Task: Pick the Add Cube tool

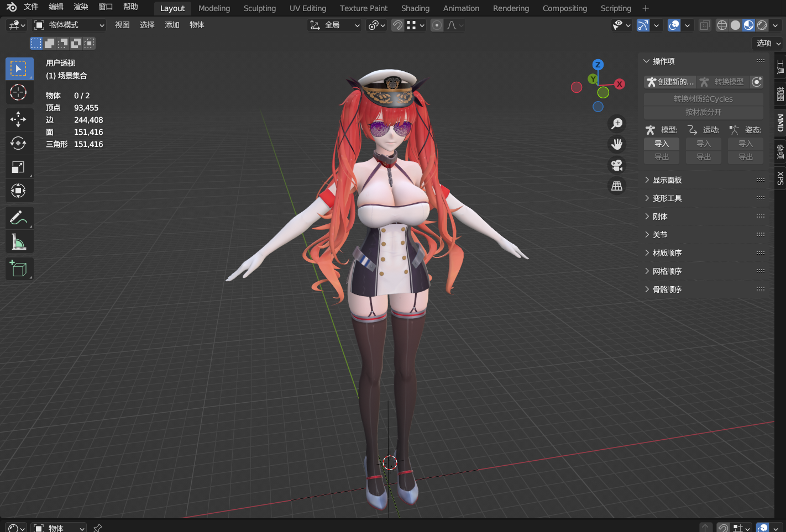Action: (19, 268)
